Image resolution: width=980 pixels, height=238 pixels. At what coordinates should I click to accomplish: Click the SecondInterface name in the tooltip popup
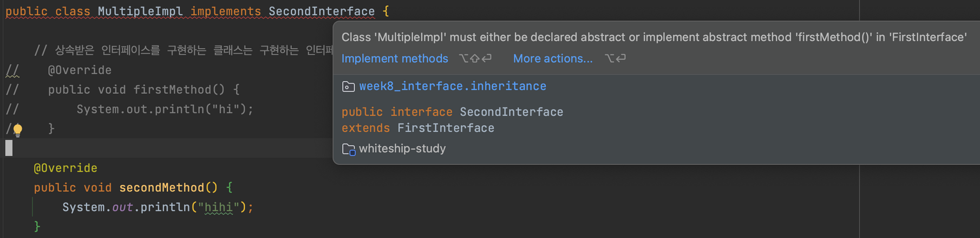point(512,112)
